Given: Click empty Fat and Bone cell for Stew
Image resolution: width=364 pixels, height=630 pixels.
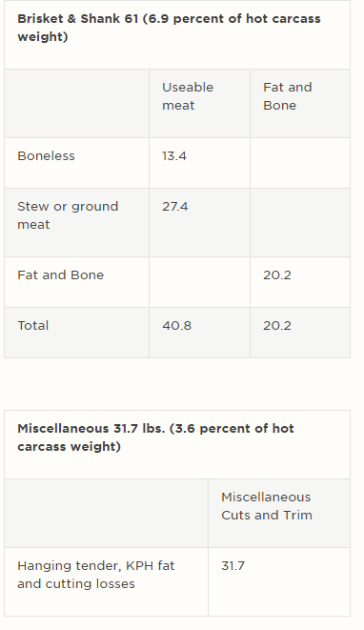Looking at the screenshot, I should pos(300,223).
